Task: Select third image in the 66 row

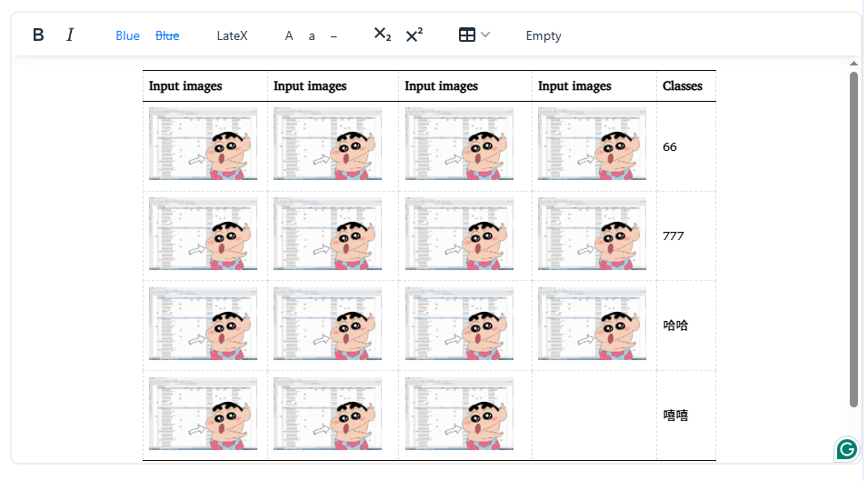Action: click(x=460, y=144)
